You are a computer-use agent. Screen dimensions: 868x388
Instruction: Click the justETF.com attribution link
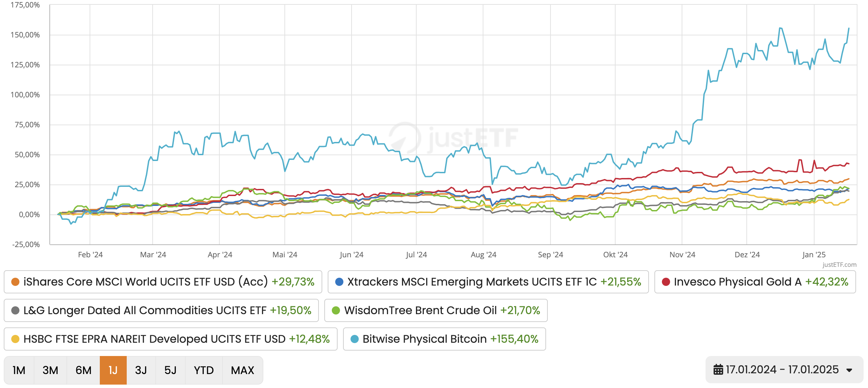pos(839,265)
